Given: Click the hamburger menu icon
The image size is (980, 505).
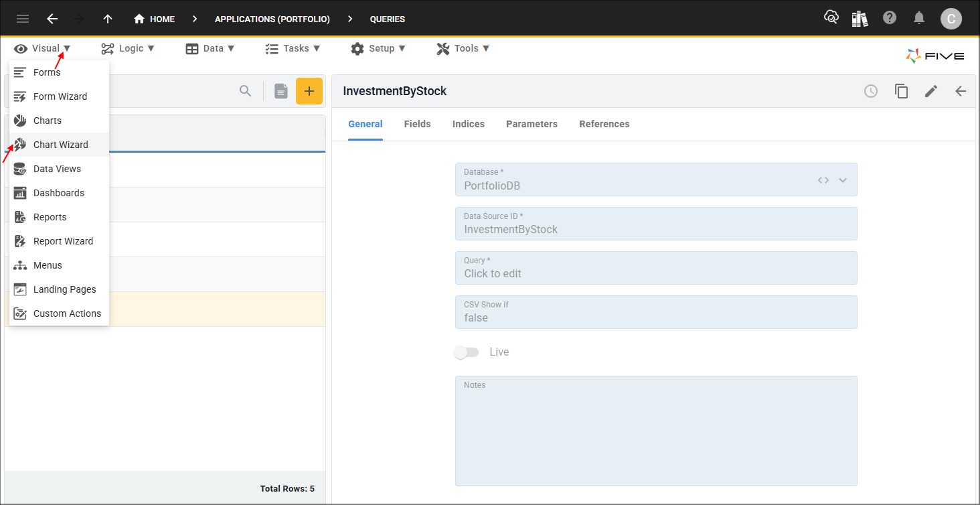Looking at the screenshot, I should click(x=23, y=19).
